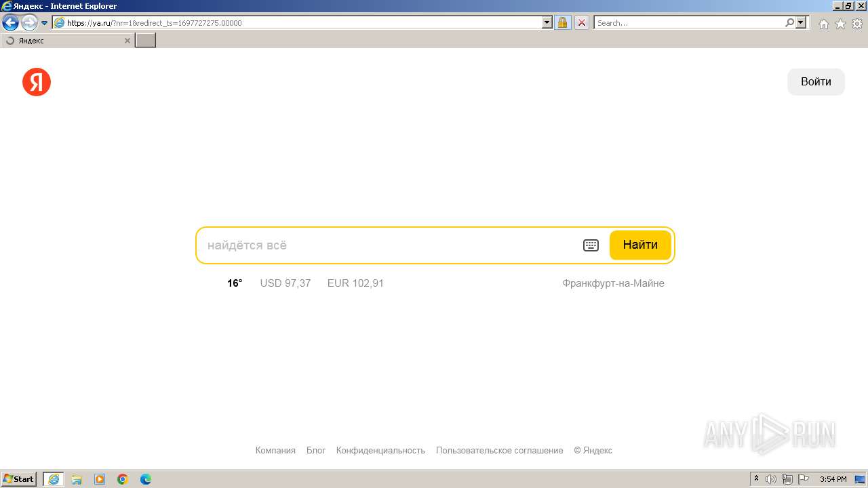Open the media player taskbar icon
The height and width of the screenshot is (488, 868).
pyautogui.click(x=100, y=479)
